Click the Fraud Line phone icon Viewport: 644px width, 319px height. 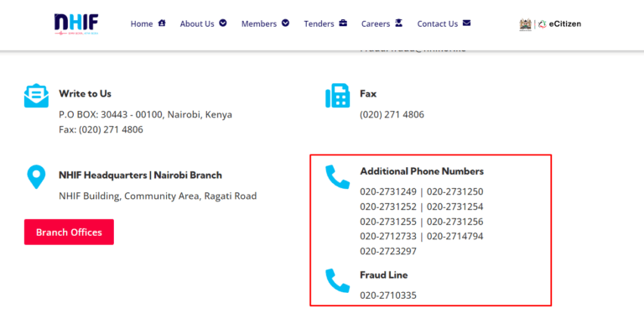[x=338, y=280]
